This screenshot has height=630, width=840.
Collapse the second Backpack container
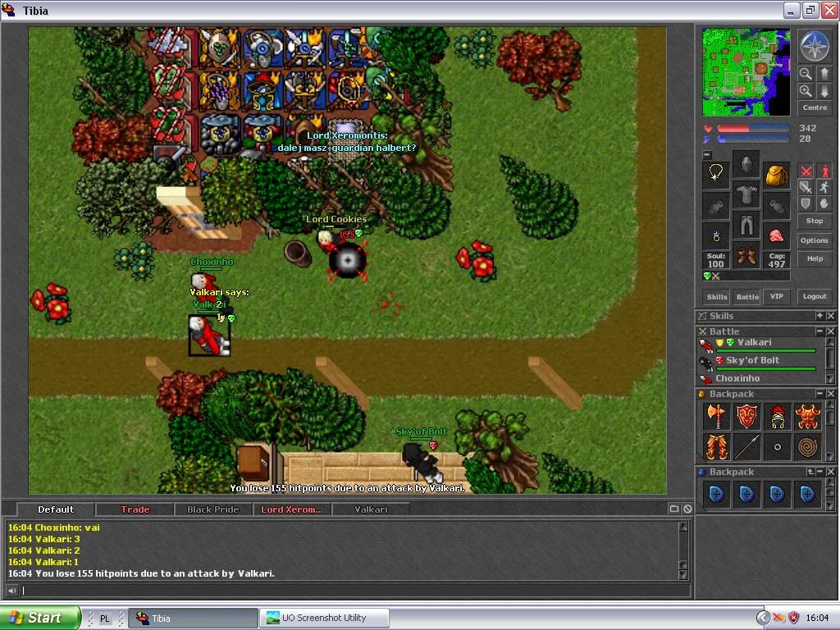(x=820, y=472)
